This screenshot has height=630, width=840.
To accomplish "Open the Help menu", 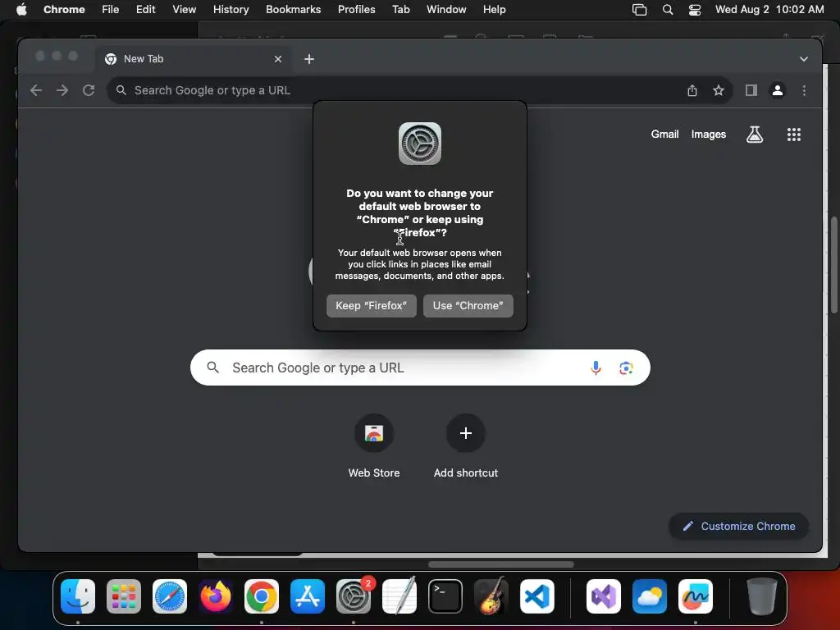I will point(494,10).
